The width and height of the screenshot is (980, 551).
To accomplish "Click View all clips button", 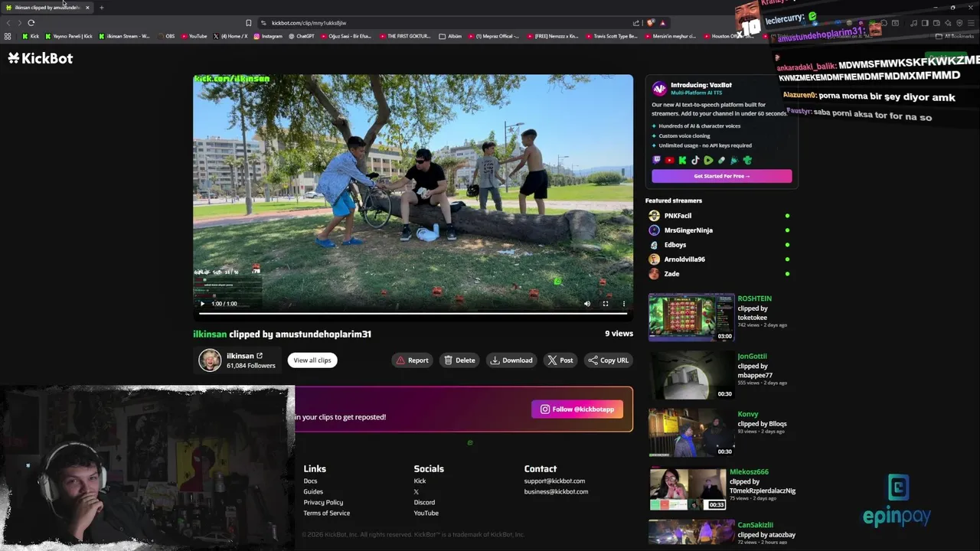I will [x=312, y=360].
